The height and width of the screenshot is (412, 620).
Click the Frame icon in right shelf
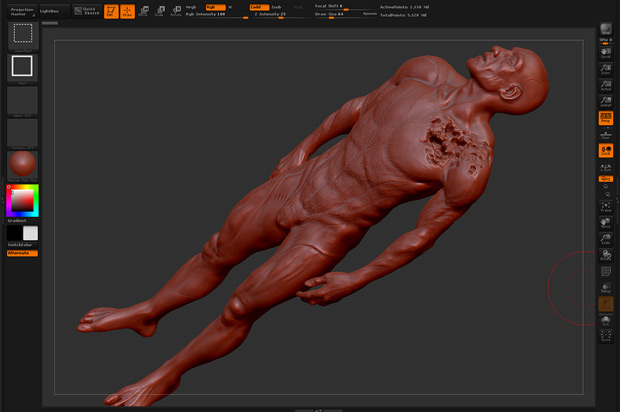click(x=606, y=206)
